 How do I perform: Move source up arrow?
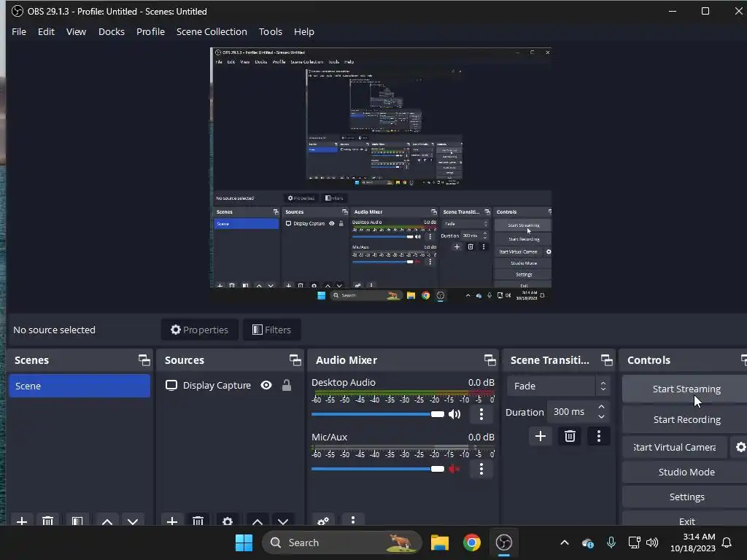tap(258, 521)
